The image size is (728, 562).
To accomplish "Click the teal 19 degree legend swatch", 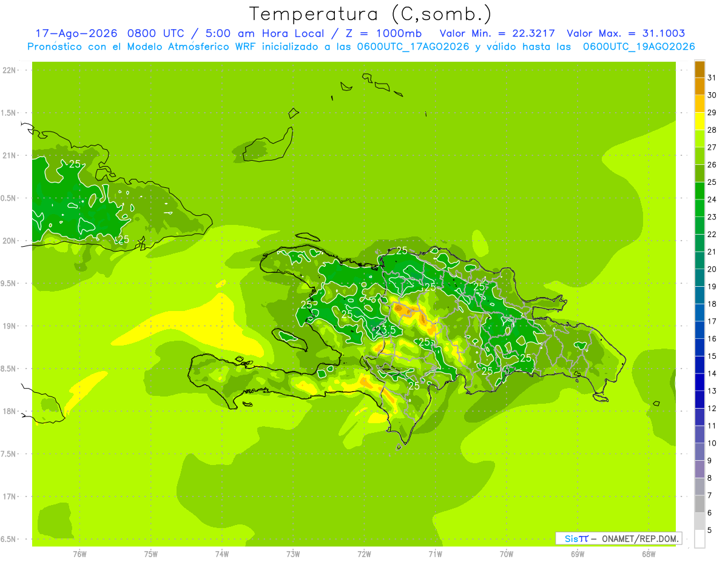I will (x=699, y=278).
